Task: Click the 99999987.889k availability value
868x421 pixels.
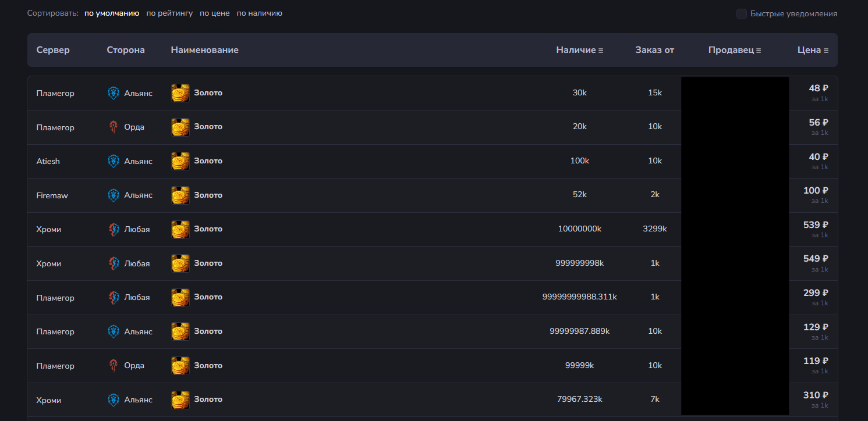Action: pyautogui.click(x=580, y=331)
